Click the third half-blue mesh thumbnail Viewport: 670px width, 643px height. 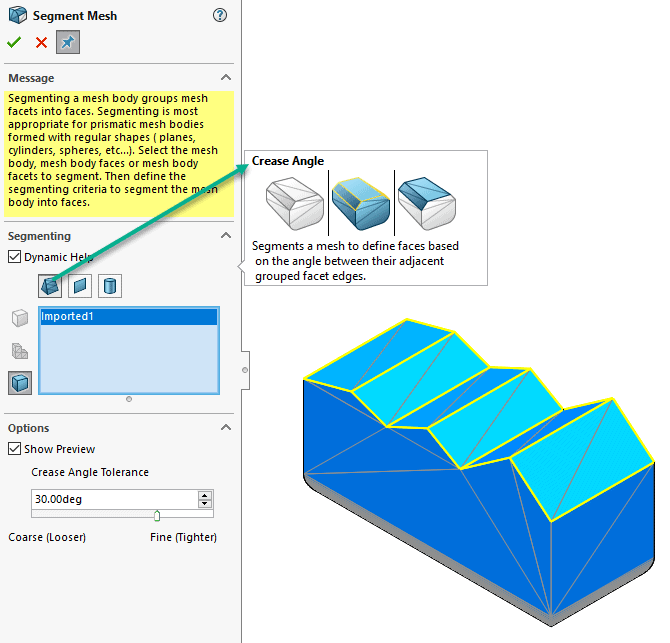point(426,203)
